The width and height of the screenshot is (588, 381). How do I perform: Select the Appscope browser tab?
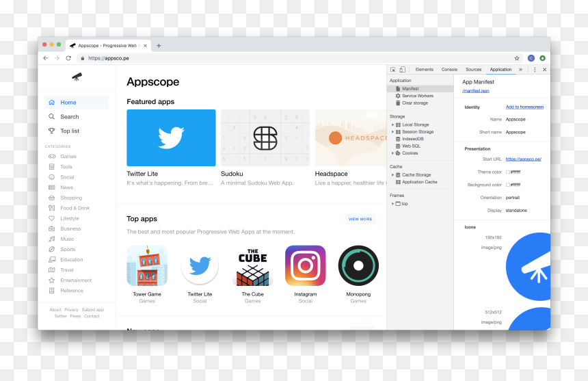click(107, 46)
